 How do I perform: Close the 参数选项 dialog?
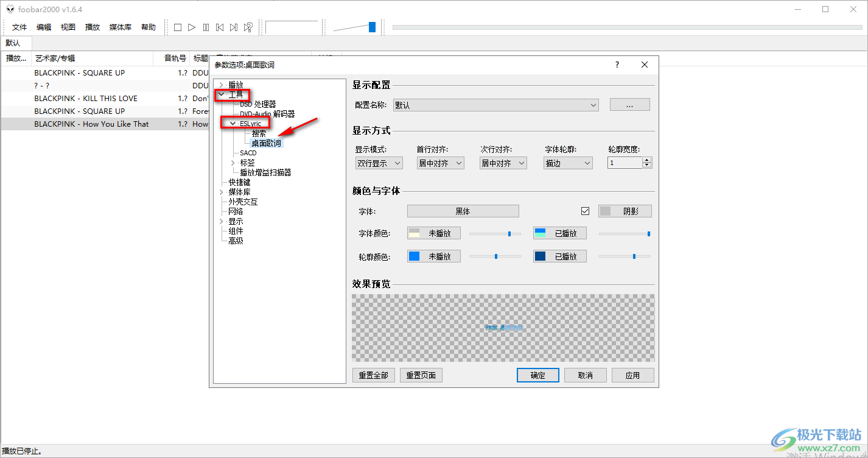(x=645, y=65)
